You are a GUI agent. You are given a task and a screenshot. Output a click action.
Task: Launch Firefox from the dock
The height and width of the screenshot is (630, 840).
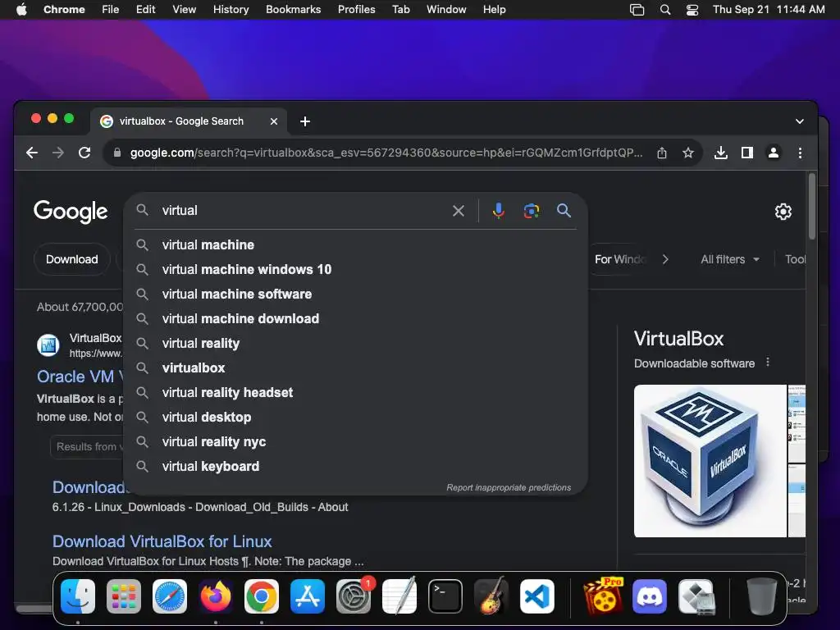[x=216, y=596]
